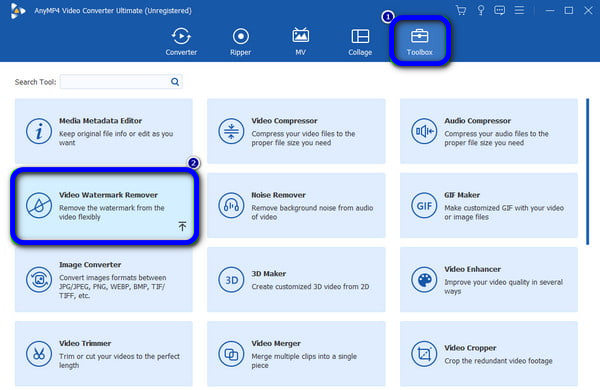
Task: Click the Video Compressor icon
Action: tap(231, 131)
